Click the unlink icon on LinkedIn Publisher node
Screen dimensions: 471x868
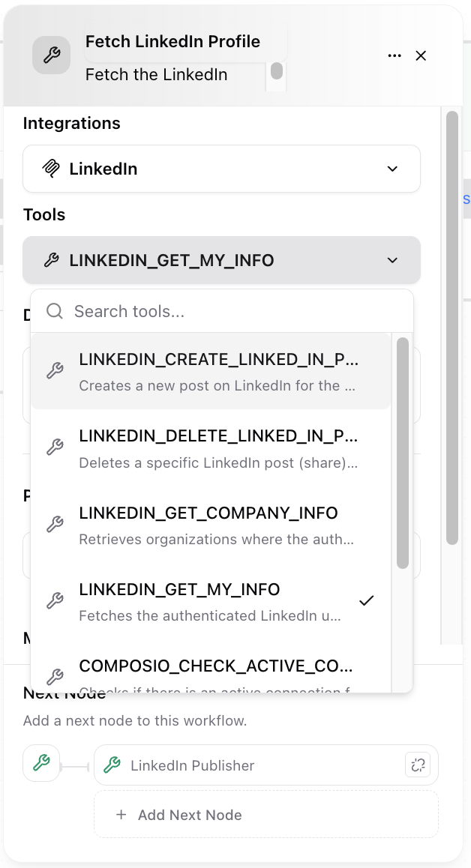(418, 765)
